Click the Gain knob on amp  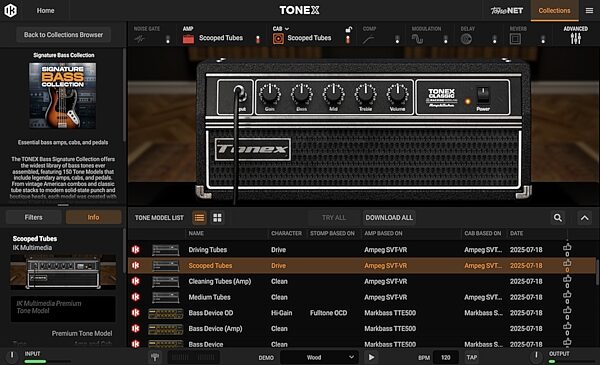(x=270, y=94)
